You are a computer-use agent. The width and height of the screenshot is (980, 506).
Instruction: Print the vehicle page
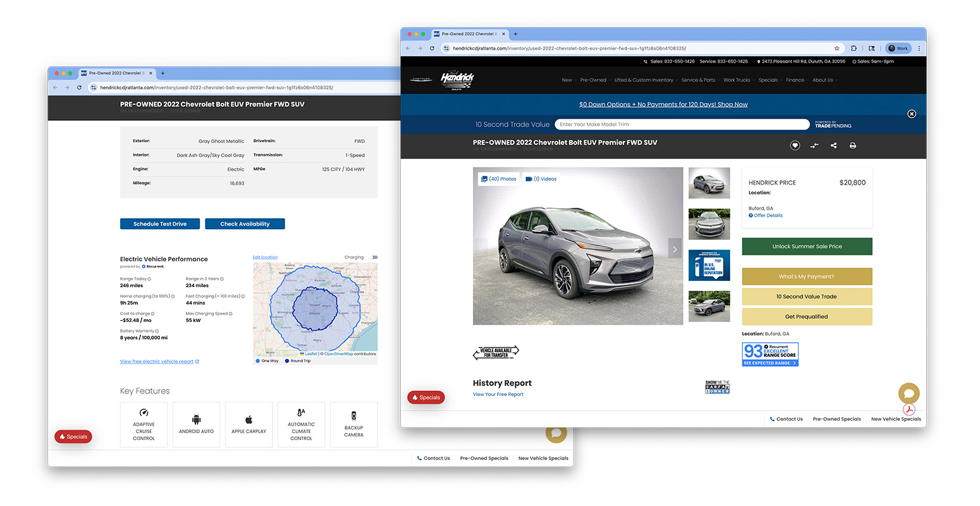852,145
